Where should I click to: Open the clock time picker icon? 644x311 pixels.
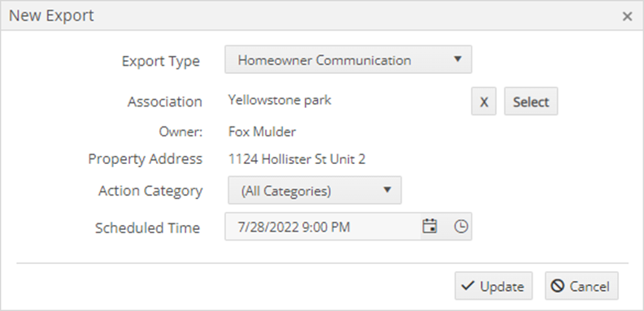tap(461, 226)
